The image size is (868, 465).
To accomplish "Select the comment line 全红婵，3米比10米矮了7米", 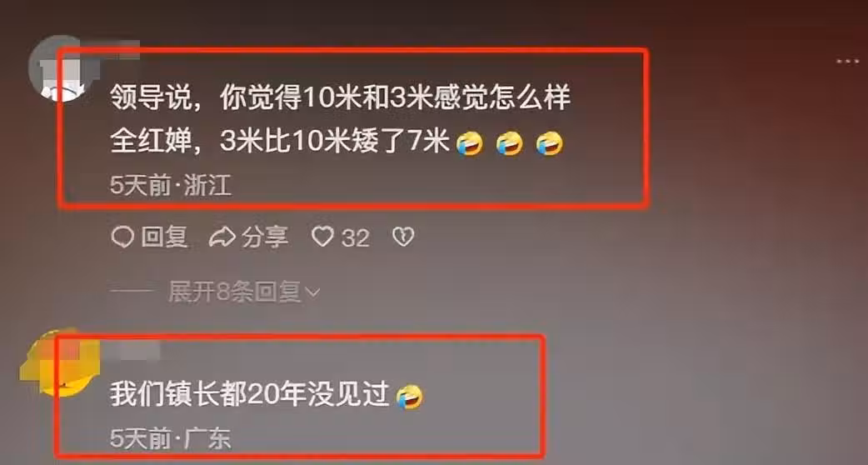I will 280,142.
